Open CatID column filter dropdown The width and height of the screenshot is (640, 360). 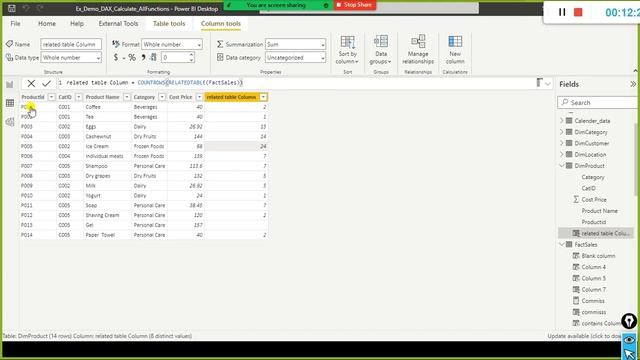(78, 97)
